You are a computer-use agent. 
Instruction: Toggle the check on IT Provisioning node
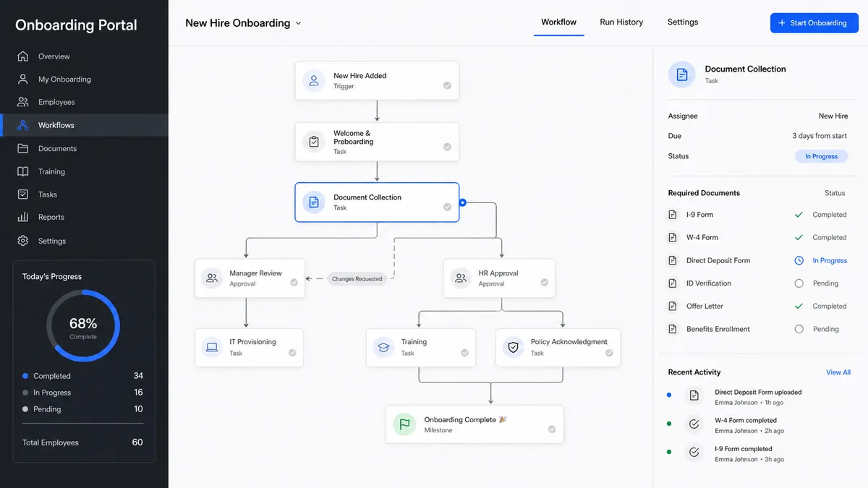tap(292, 353)
